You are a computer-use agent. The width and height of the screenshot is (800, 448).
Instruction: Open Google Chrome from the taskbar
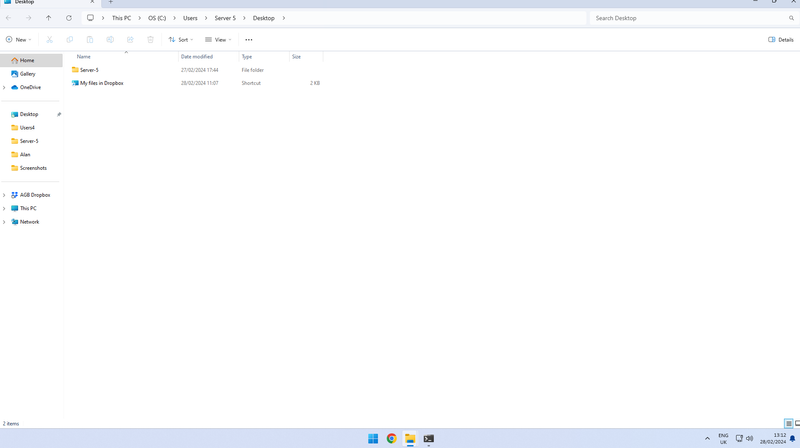391,438
